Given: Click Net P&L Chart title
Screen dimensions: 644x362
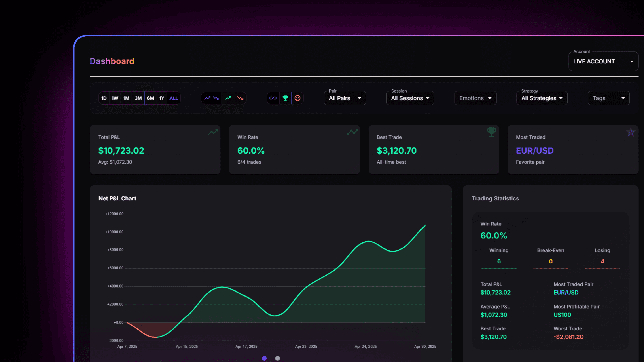Looking at the screenshot, I should tap(117, 198).
